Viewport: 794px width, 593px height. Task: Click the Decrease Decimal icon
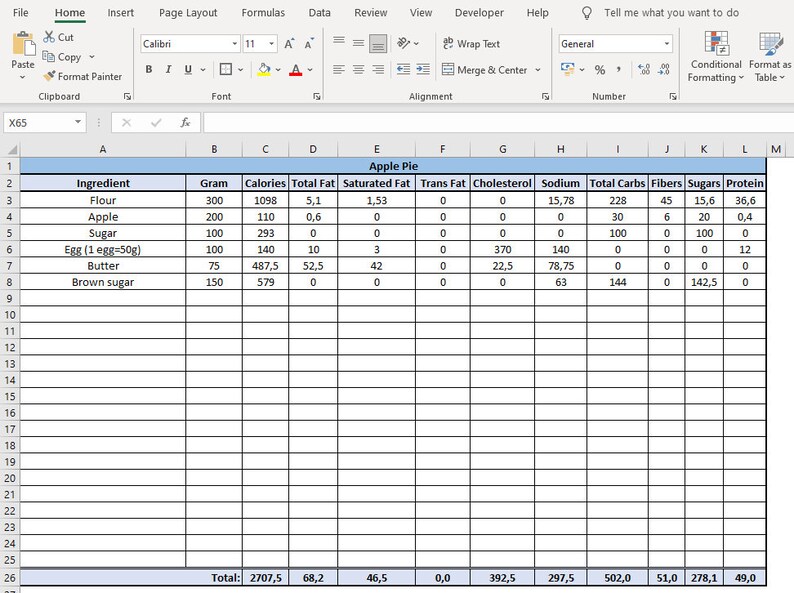click(663, 69)
